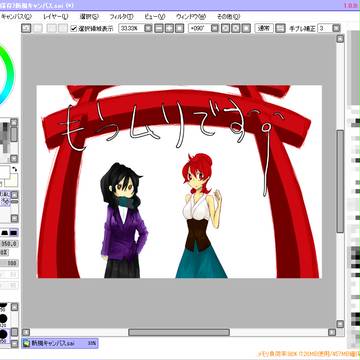
Task: Open the 33.33% zoom level dropdown
Action: coord(149,28)
